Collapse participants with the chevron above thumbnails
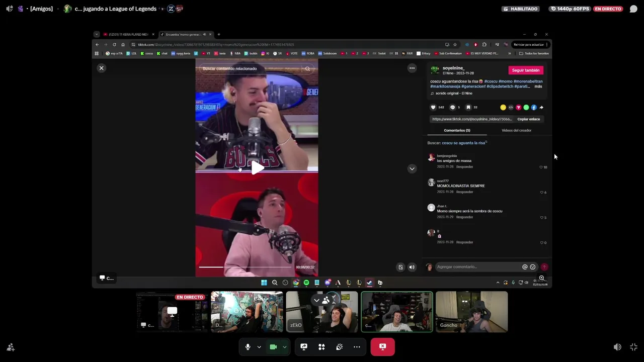Screen dimensions: 644x362 tap(316, 301)
